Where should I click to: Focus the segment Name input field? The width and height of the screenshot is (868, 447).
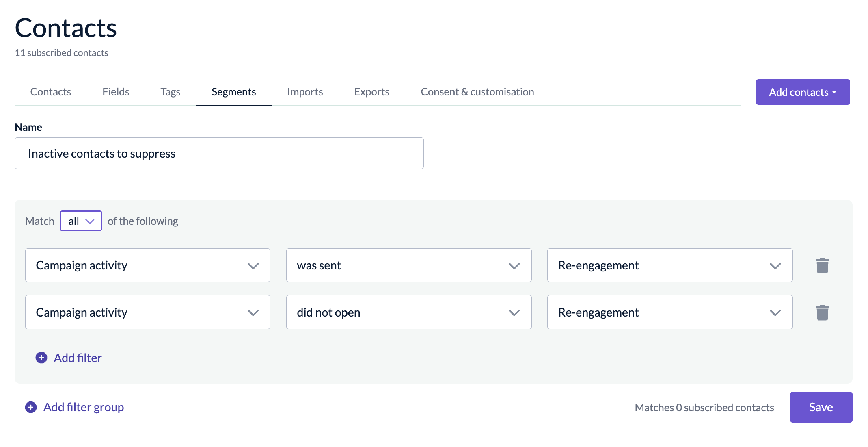tap(219, 153)
